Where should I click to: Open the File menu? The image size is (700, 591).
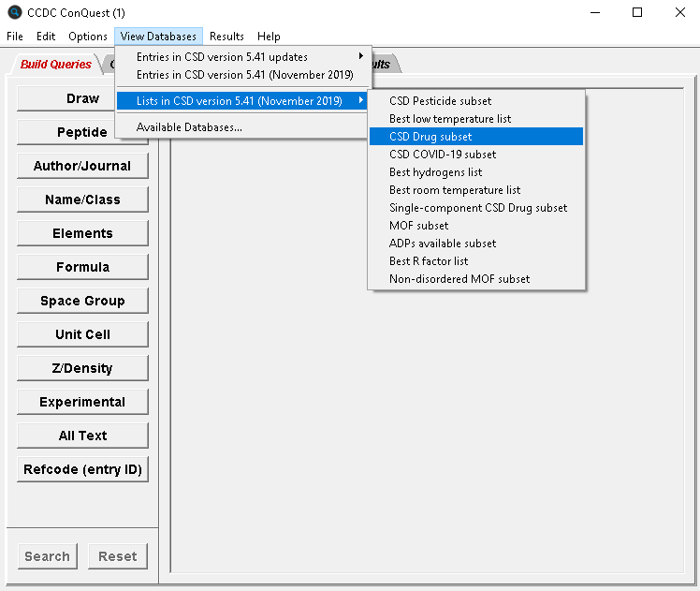15,37
